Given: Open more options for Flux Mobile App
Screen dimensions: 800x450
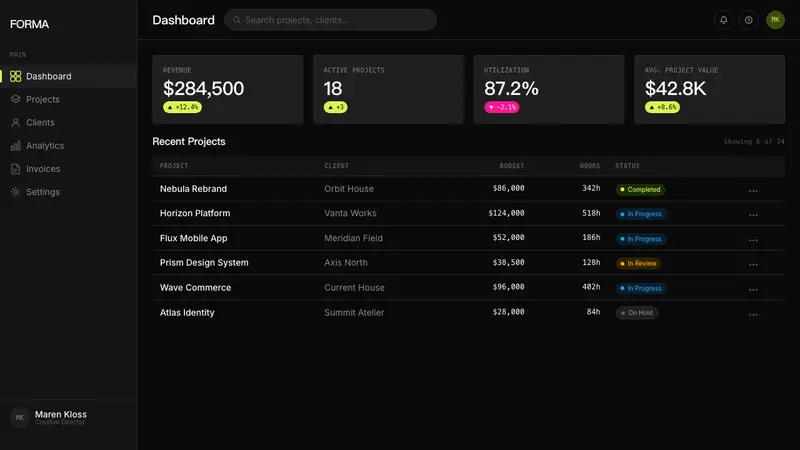Looking at the screenshot, I should point(753,239).
